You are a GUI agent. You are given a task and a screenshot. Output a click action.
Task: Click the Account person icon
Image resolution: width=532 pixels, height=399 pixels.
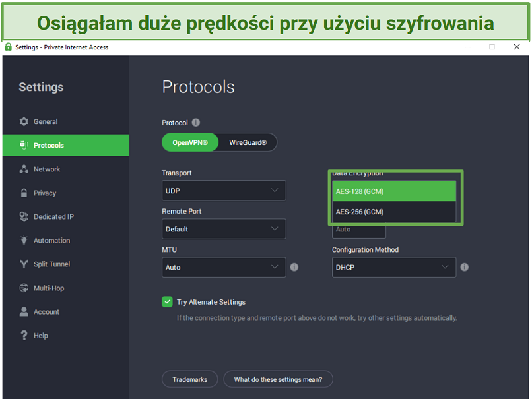pos(24,311)
